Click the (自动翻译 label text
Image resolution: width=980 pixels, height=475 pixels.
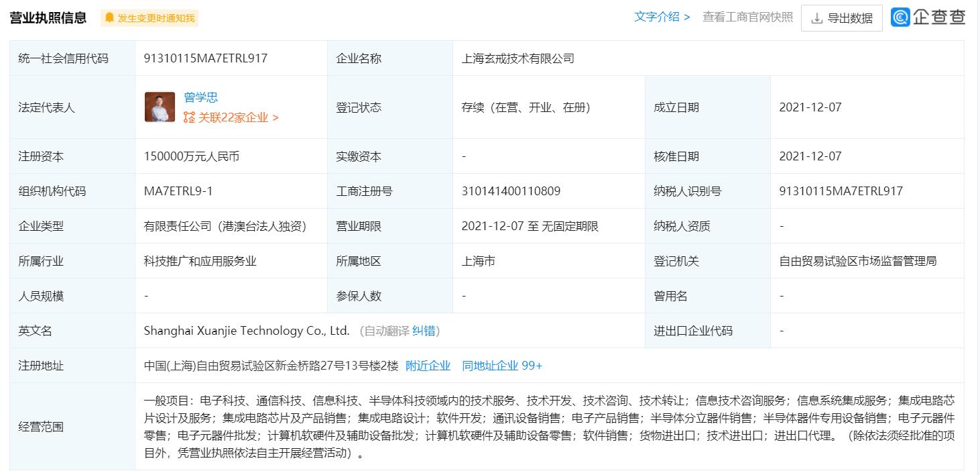click(x=384, y=331)
